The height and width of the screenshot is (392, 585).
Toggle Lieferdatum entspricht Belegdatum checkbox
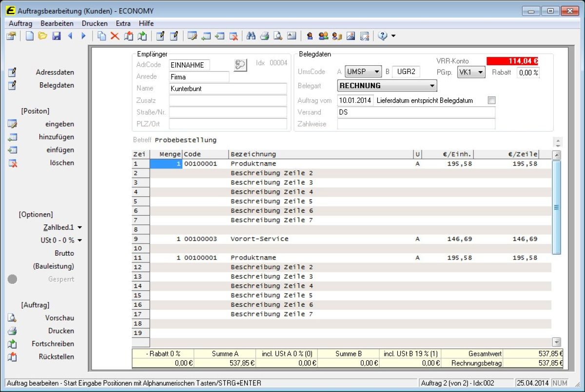point(491,100)
